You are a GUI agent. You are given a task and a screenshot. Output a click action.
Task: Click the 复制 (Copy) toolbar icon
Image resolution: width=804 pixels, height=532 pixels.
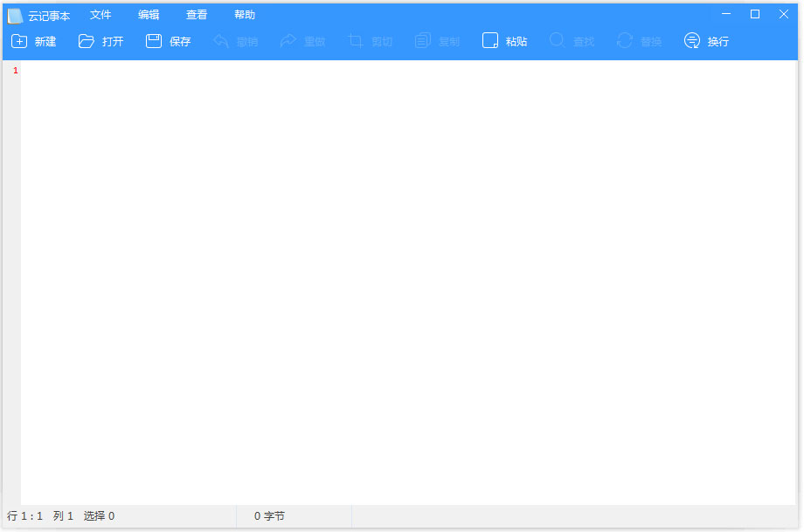423,41
